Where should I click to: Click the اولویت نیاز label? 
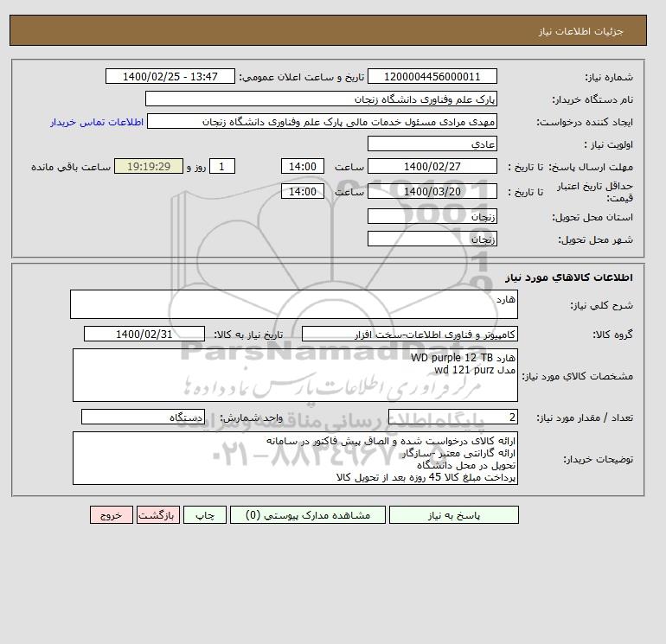click(x=608, y=144)
